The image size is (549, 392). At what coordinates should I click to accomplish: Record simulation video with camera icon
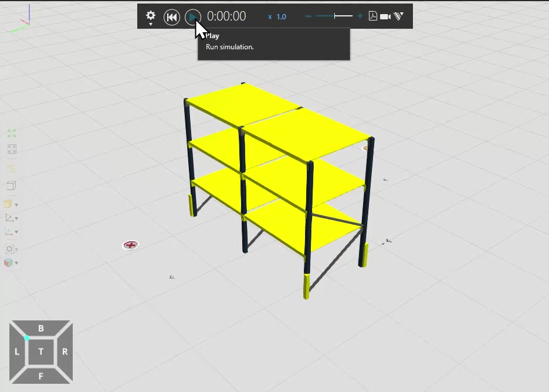(385, 16)
